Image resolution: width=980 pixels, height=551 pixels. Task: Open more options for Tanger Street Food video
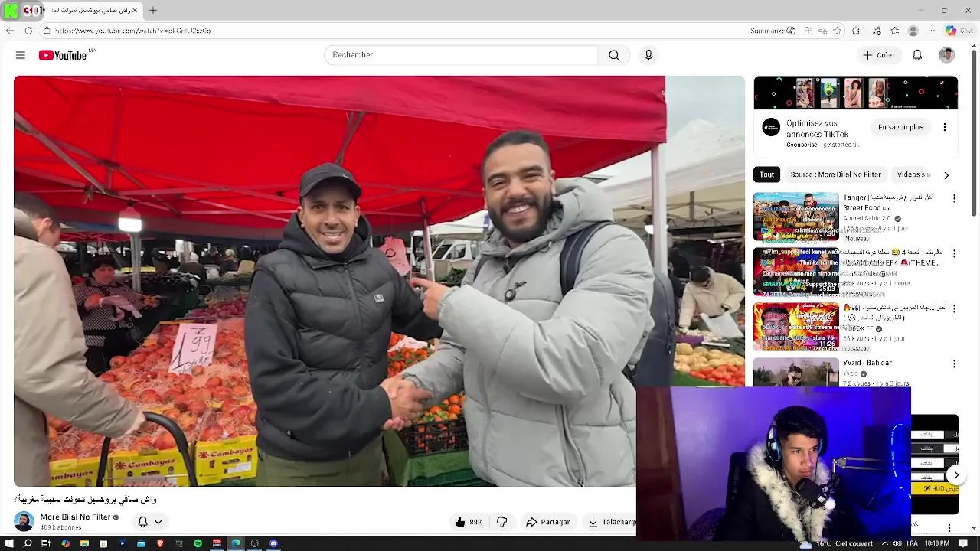954,198
